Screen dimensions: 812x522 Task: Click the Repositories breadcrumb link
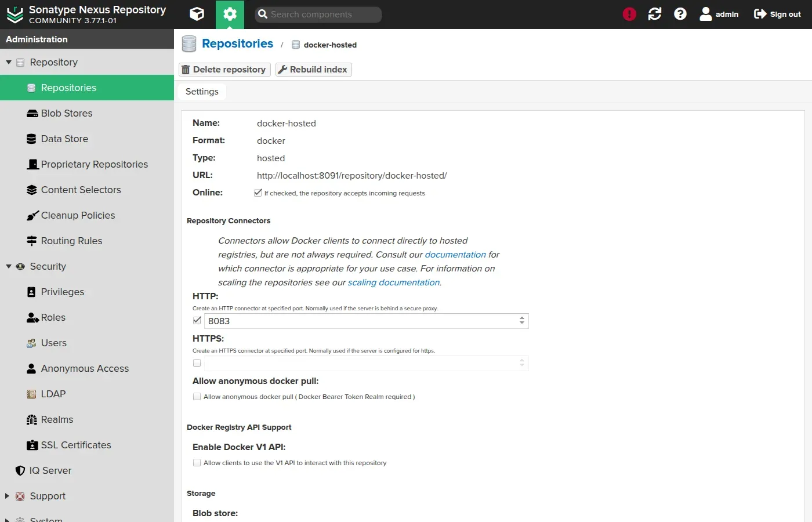coord(237,43)
